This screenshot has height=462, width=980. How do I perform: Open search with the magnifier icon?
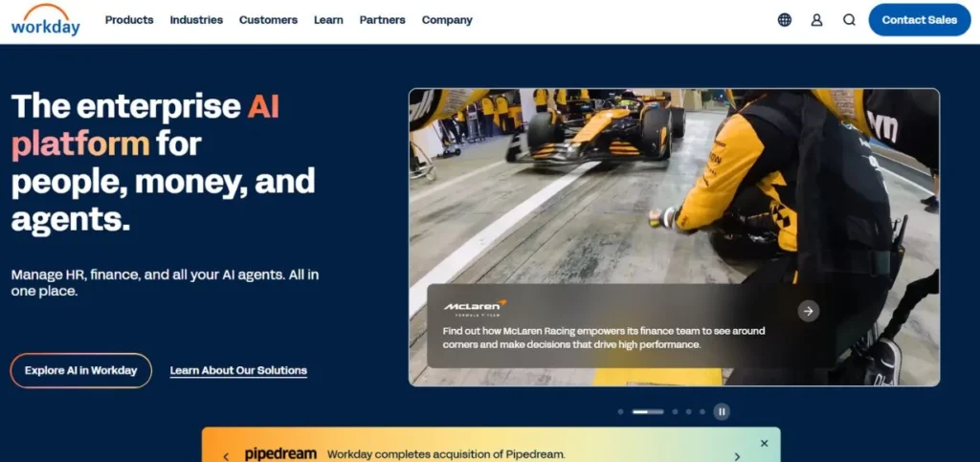click(849, 20)
